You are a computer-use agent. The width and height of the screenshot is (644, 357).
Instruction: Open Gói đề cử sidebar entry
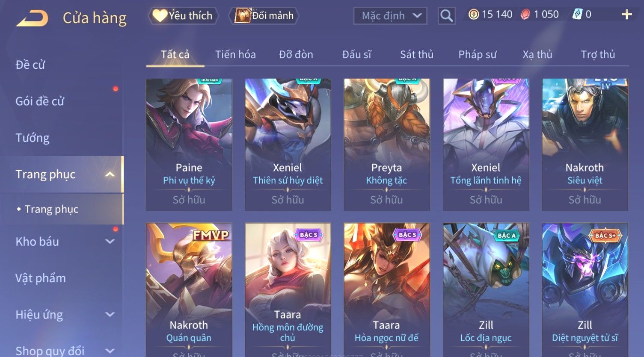click(40, 101)
